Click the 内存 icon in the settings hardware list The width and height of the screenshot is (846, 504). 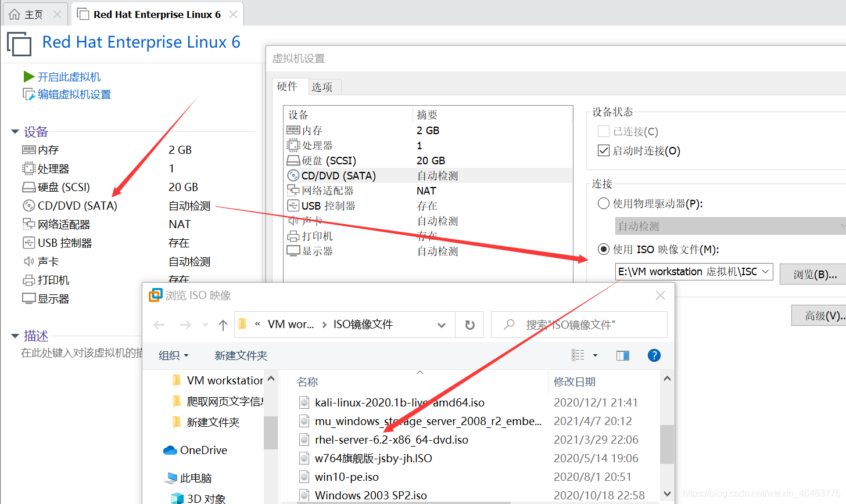[293, 130]
